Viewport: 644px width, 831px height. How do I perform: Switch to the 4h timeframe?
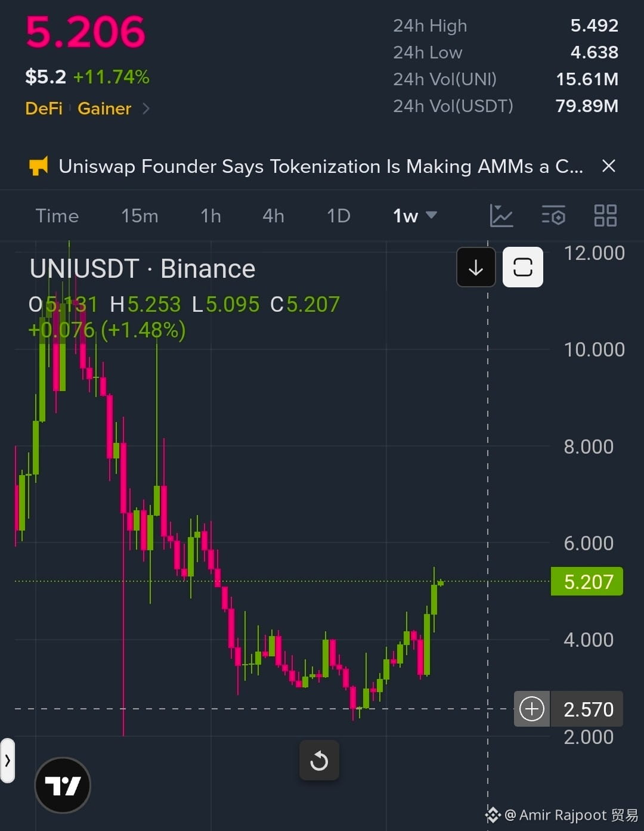tap(273, 216)
